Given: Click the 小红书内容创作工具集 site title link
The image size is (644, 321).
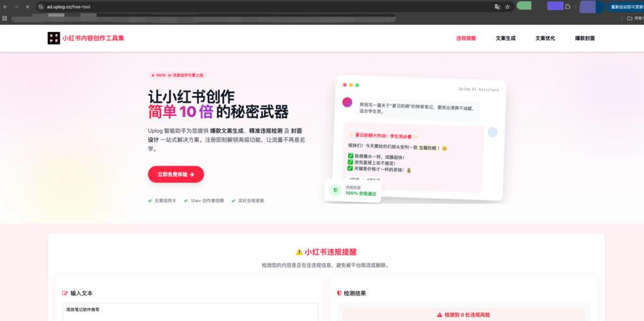Looking at the screenshot, I should tap(93, 39).
